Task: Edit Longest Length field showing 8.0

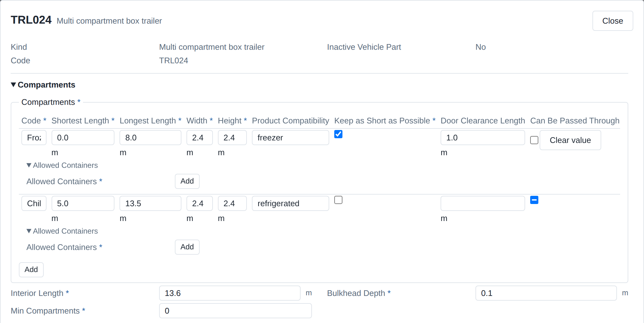Action: click(x=150, y=138)
